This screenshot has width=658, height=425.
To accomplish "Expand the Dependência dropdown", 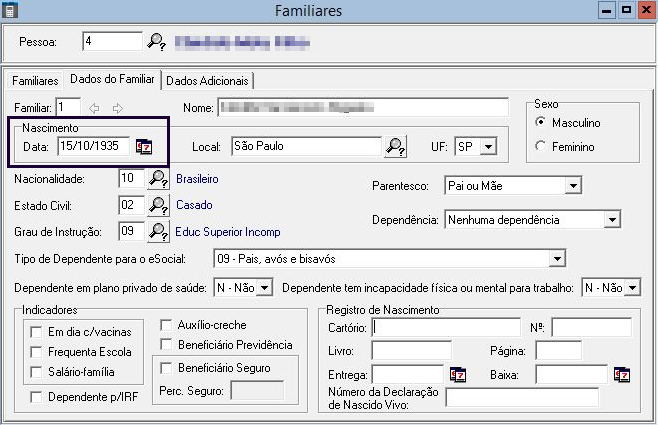I will [x=611, y=219].
